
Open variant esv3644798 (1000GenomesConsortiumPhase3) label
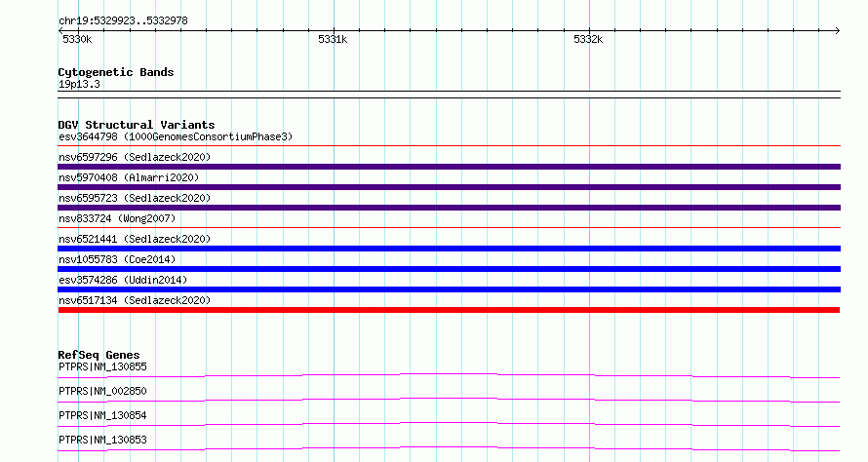tap(176, 136)
